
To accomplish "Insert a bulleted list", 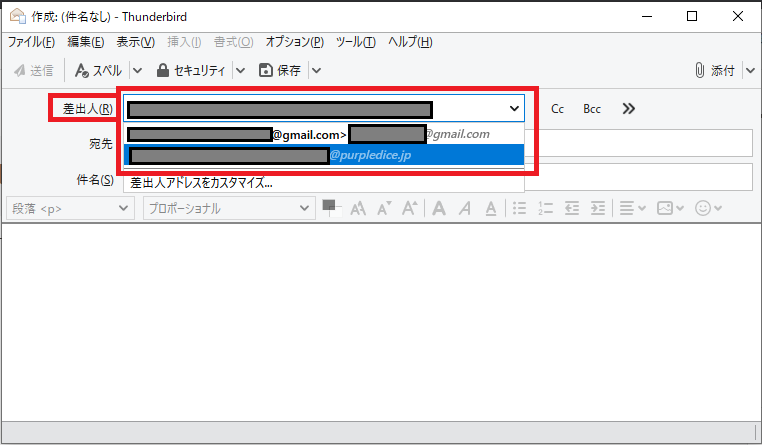I will [520, 208].
